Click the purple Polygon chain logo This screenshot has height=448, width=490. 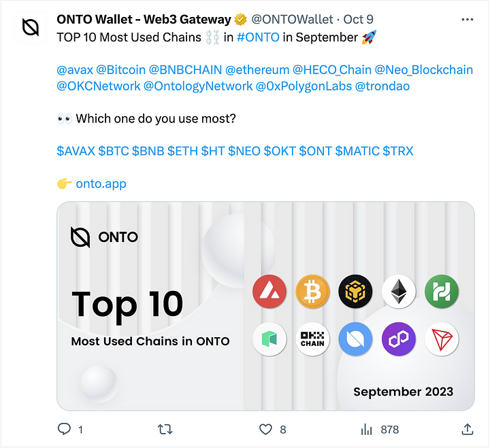pos(398,338)
